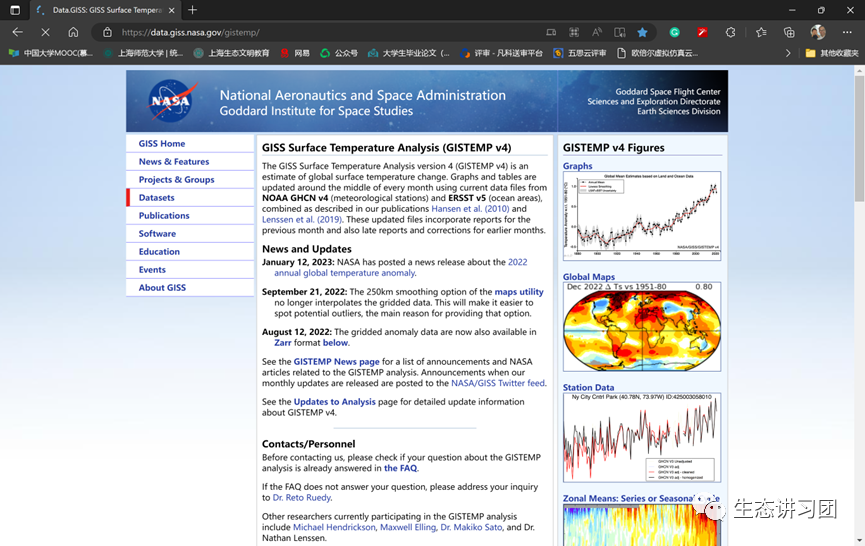Click Dr. Makiko Sato link
This screenshot has width=865, height=546.
(x=471, y=527)
